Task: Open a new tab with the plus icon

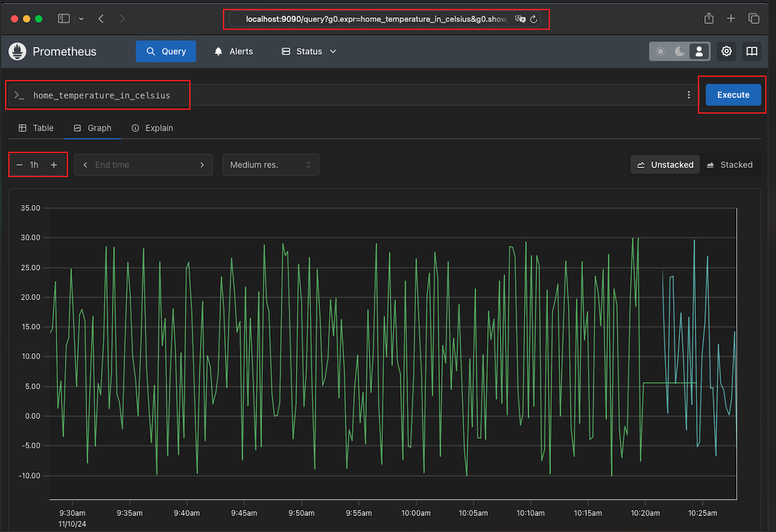Action: (x=731, y=18)
